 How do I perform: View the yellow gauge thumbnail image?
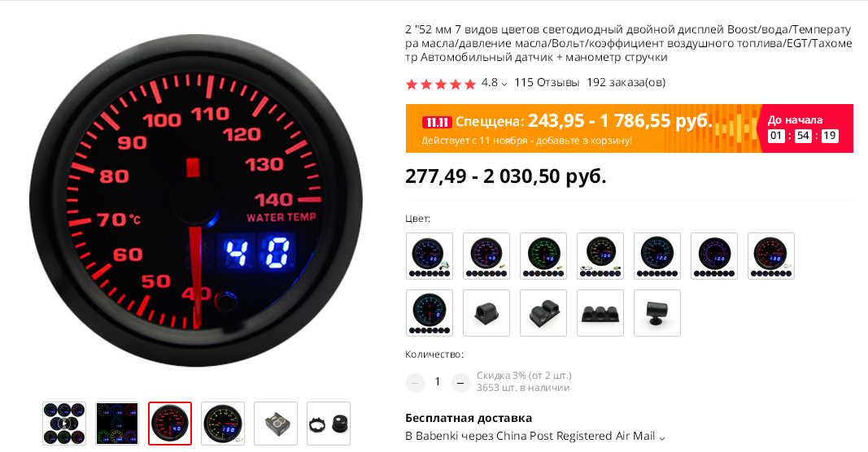click(223, 424)
